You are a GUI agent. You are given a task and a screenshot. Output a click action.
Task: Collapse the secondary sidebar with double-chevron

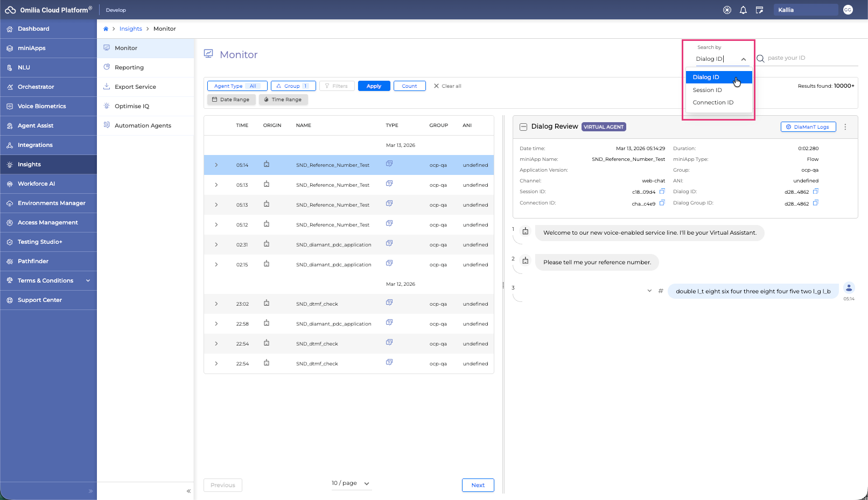click(188, 491)
